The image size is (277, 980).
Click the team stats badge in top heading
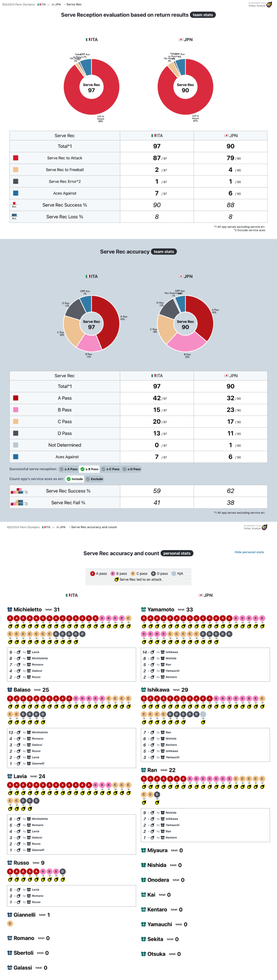203,15
